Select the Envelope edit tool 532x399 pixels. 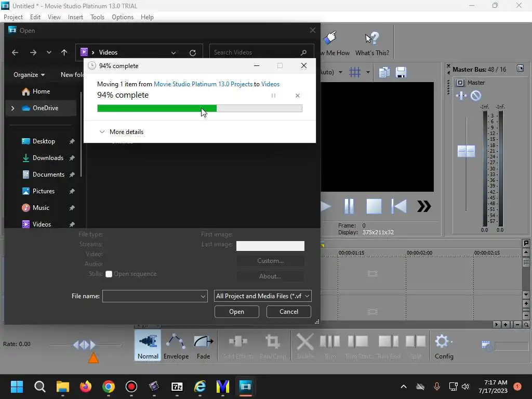click(x=176, y=346)
